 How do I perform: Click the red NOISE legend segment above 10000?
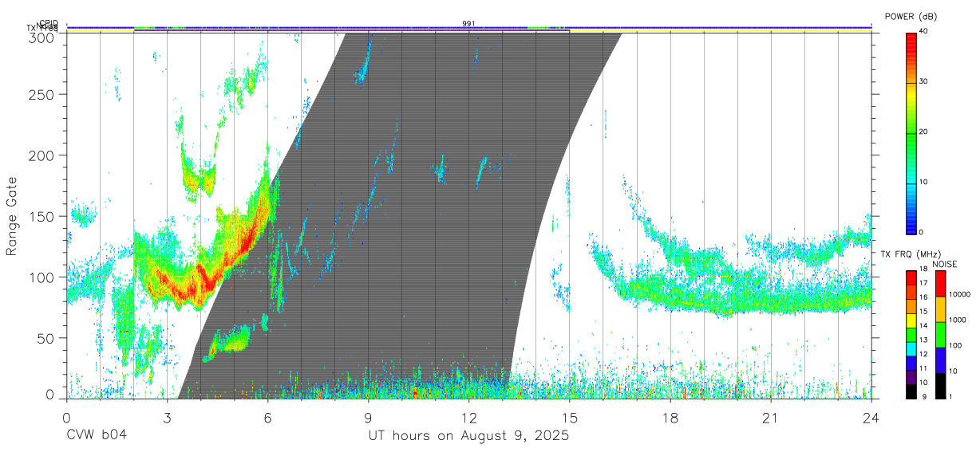939,283
